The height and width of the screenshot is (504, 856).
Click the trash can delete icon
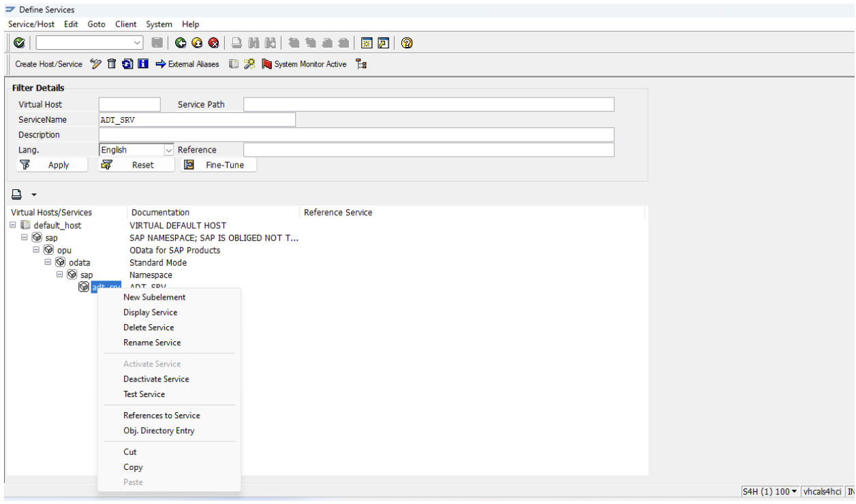coord(112,64)
